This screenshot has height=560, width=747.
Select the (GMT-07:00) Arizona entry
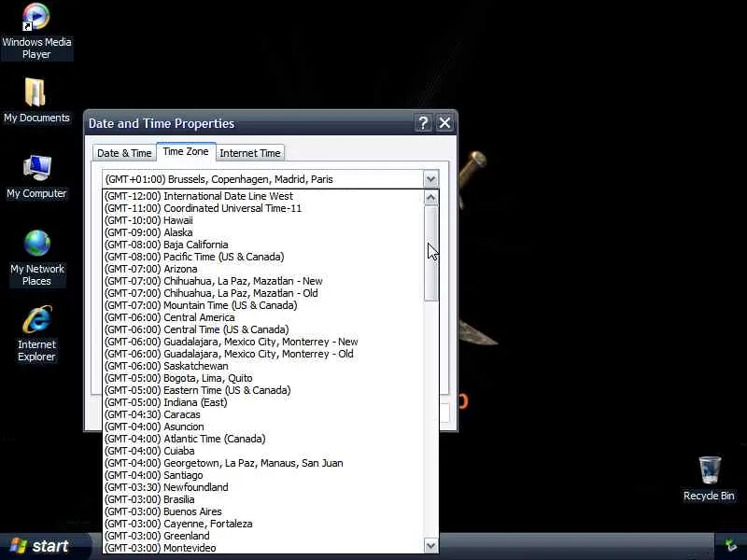[263, 269]
